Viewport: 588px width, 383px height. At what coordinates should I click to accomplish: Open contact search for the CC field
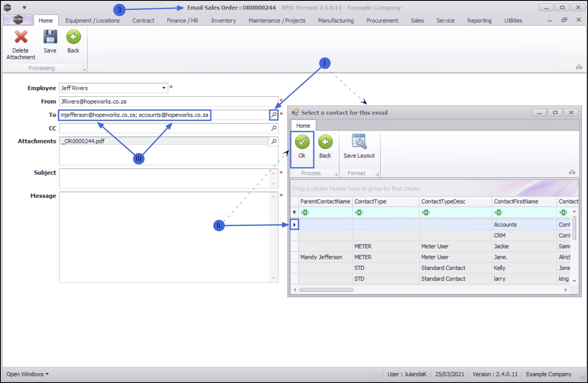pos(274,128)
